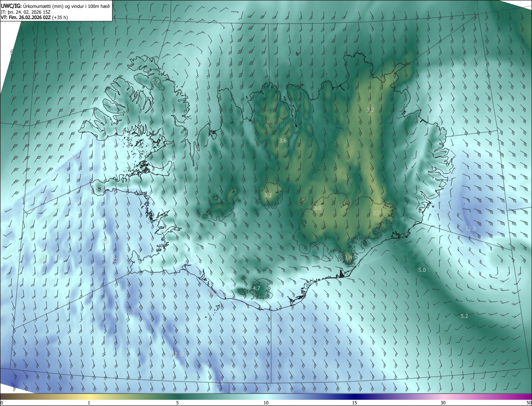Click the 'IT: þri. 24. 02. 2026 15Z' line

point(26,12)
